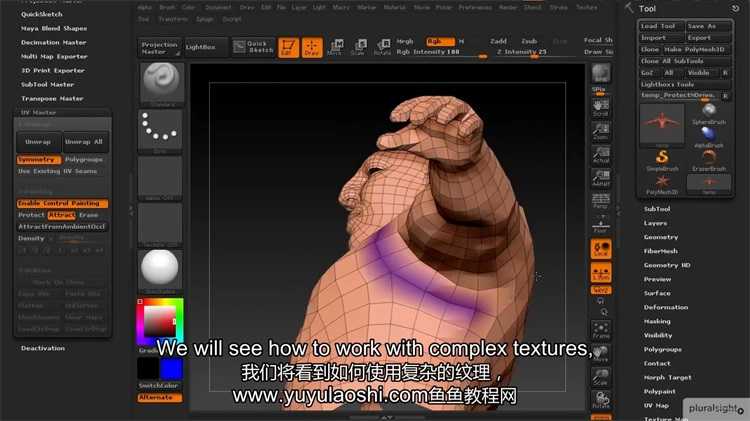This screenshot has height=421, width=750.
Task: Open the LightBox button
Action: point(206,47)
